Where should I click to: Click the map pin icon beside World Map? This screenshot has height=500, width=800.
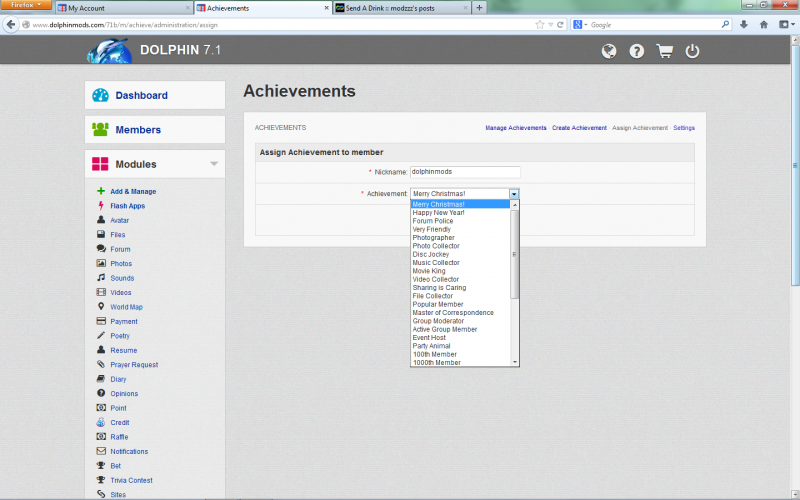101,307
